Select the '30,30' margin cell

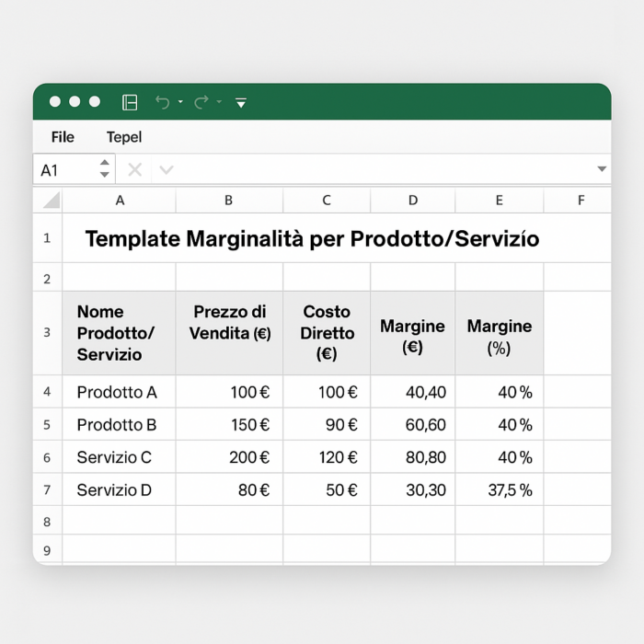pos(413,489)
